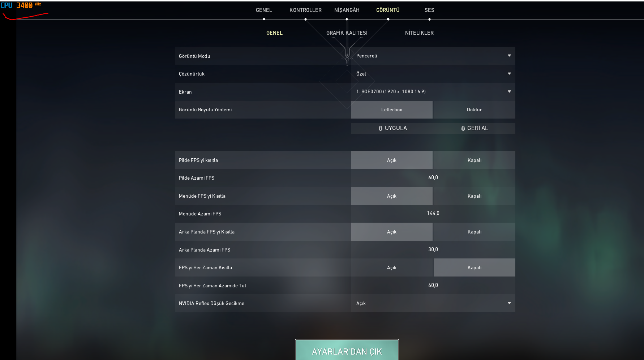Screen dimensions: 644x360
Task: Click the Pilde Azami FPS label
Action: pyautogui.click(x=197, y=178)
